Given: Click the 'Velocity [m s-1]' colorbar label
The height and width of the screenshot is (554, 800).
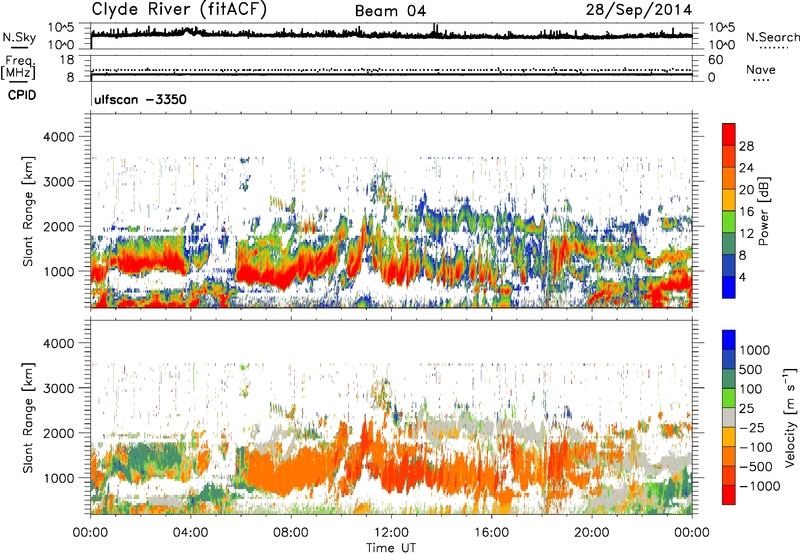Looking at the screenshot, I should click(790, 417).
